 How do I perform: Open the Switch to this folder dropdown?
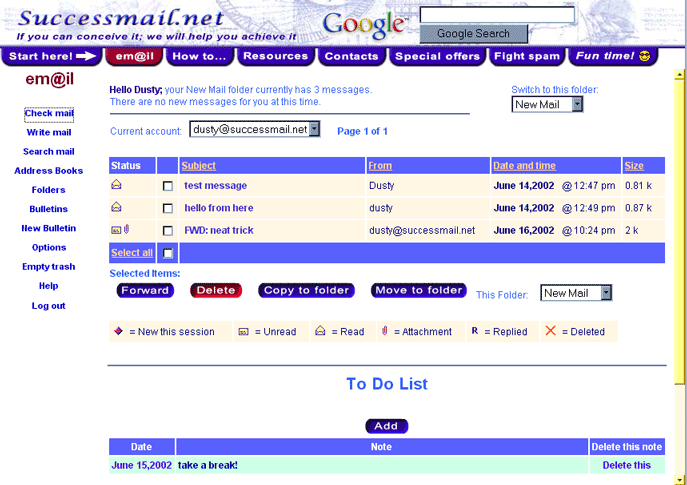click(547, 104)
